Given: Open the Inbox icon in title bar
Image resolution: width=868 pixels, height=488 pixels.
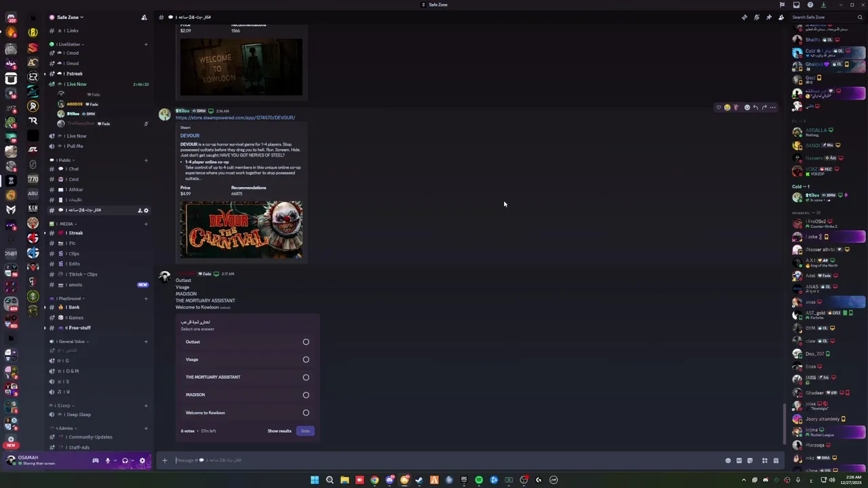Looking at the screenshot, I should tap(796, 5).
